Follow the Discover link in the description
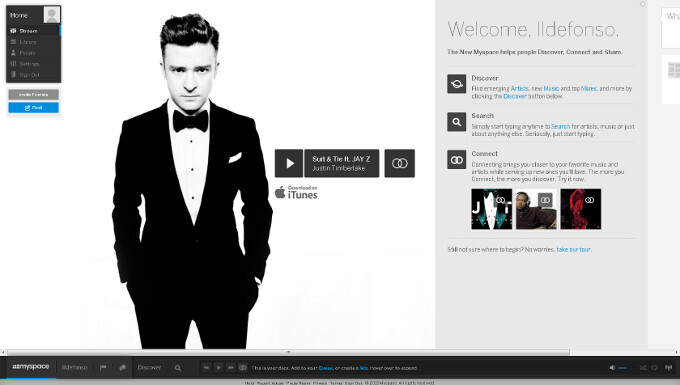The height and width of the screenshot is (385, 680). (515, 96)
